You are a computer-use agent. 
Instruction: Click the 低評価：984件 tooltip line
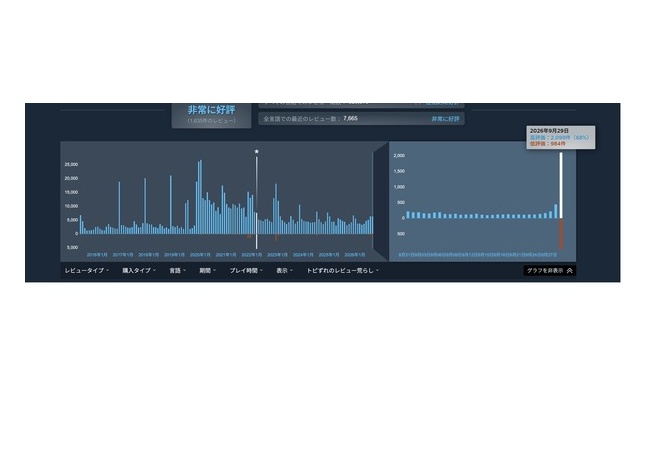pos(548,144)
